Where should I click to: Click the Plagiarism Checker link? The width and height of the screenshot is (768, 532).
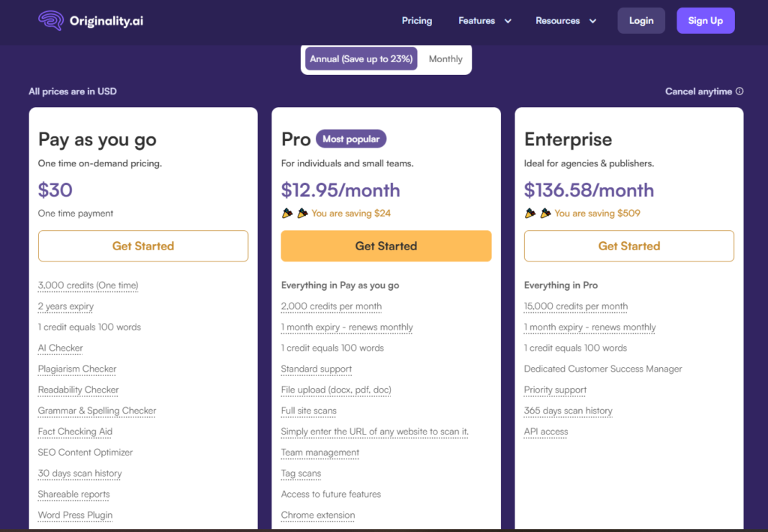77,369
